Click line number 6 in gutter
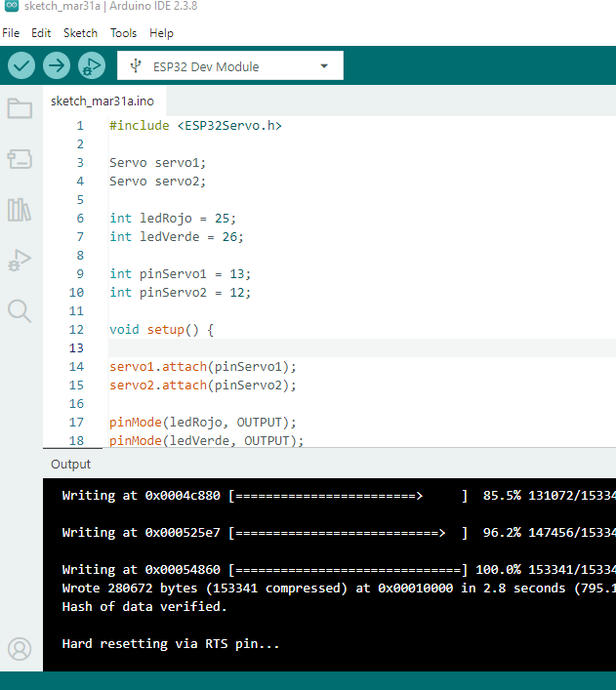The width and height of the screenshot is (616, 690). (x=80, y=219)
